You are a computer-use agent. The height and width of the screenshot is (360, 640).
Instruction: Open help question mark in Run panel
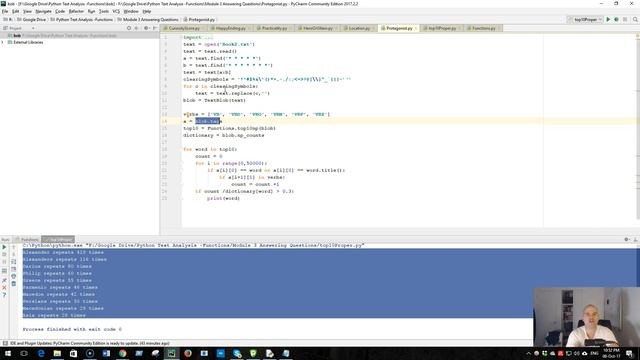pyautogui.click(x=4, y=295)
